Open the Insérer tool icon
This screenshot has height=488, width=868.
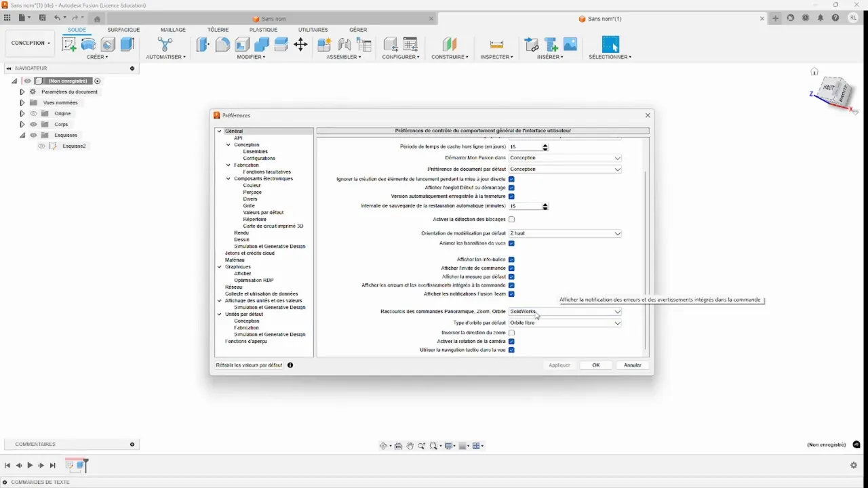532,44
